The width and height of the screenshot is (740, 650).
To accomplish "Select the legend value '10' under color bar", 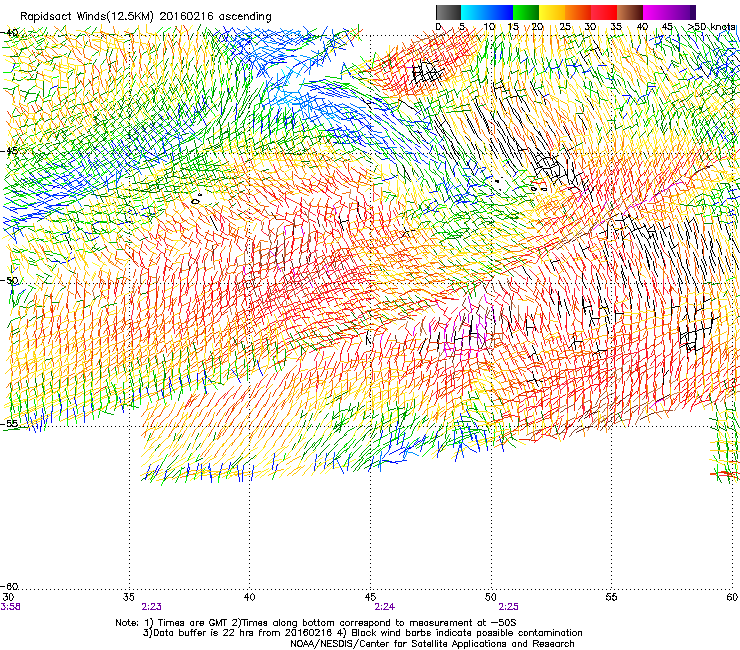I will point(489,27).
